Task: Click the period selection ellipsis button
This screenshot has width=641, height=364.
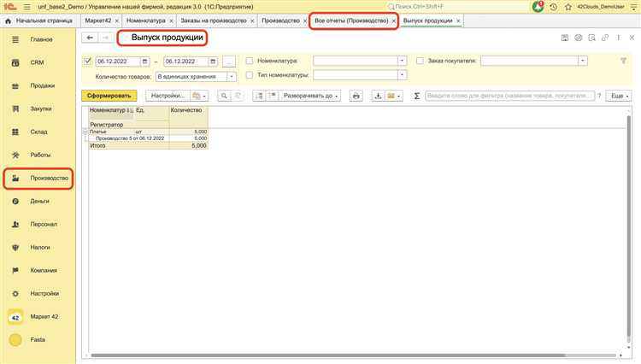Action: coord(229,62)
